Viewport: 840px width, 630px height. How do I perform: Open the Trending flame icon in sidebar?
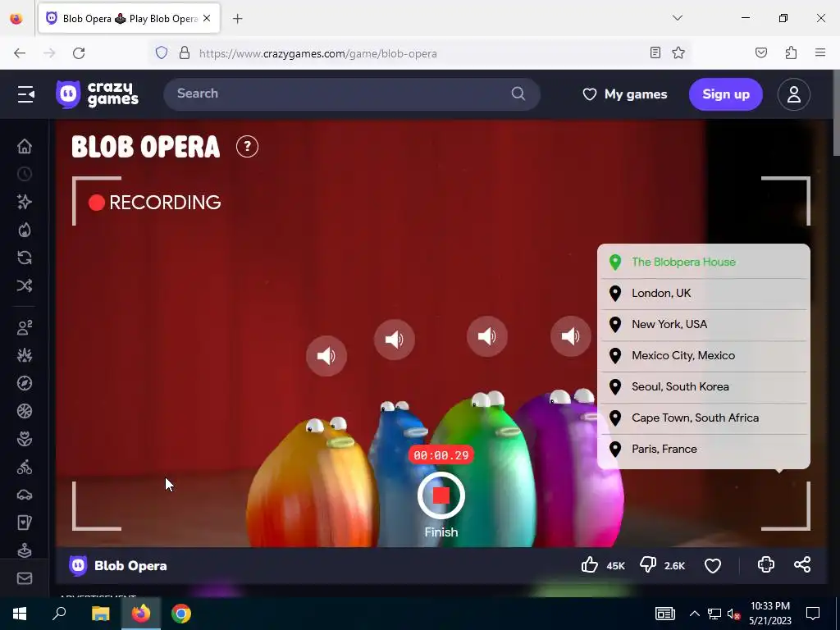[24, 230]
